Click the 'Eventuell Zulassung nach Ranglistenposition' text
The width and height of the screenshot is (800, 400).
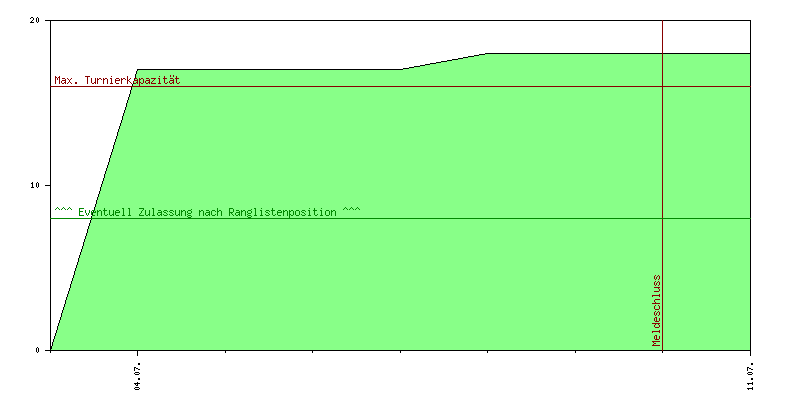coord(207,212)
